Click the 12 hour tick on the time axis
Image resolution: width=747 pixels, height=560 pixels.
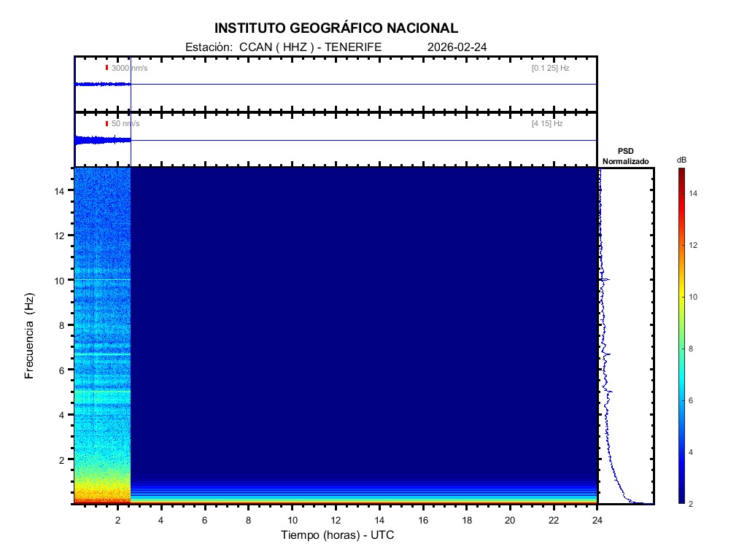pyautogui.click(x=336, y=520)
